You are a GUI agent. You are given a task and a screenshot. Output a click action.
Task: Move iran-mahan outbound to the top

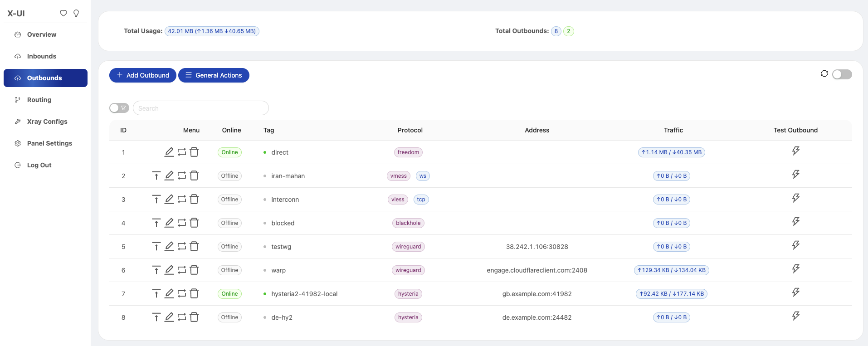point(156,175)
